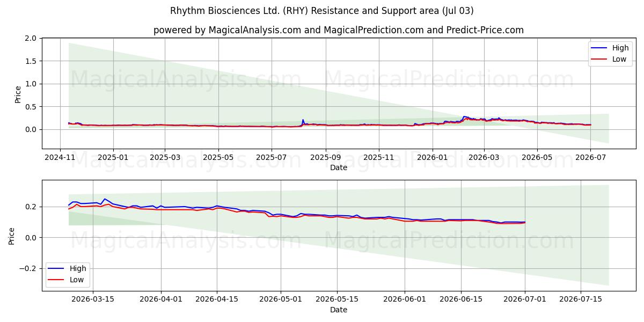
Task: Click the '2026-06-01' x-axis label
Action: (x=405, y=299)
